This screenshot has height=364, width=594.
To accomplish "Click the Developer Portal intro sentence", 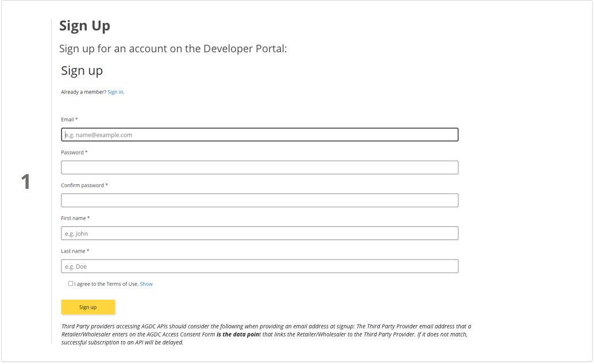I will click(x=173, y=49).
